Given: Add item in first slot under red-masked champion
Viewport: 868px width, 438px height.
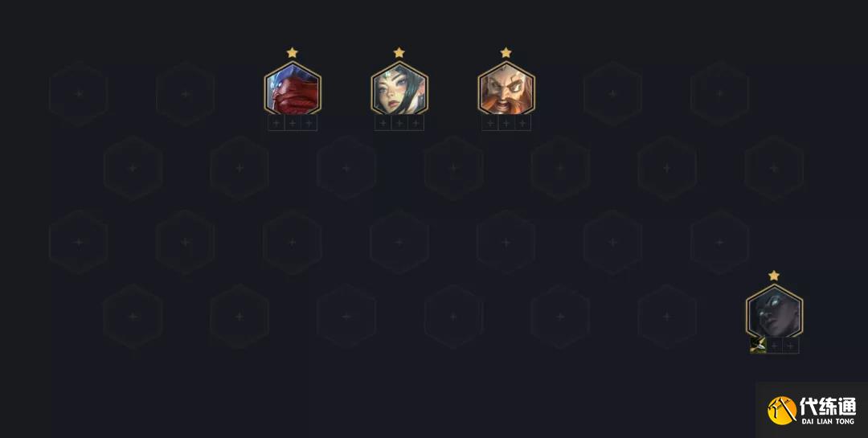Looking at the screenshot, I should pos(276,123).
